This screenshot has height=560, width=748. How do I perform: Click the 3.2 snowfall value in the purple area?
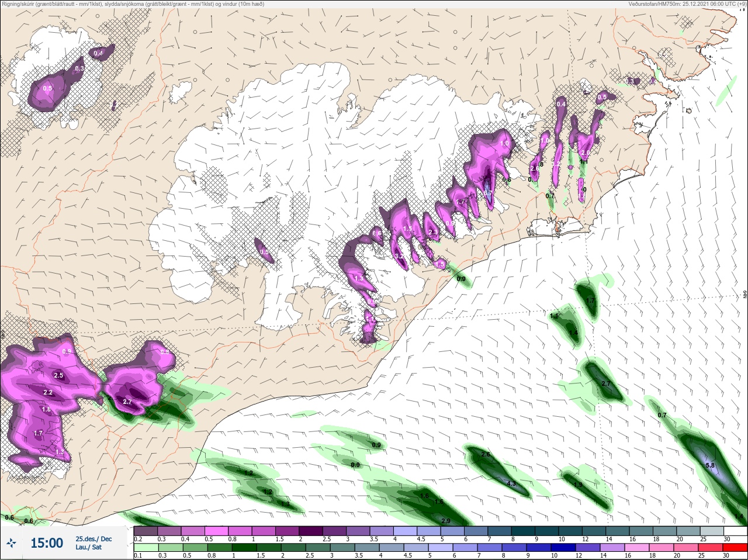(400, 256)
